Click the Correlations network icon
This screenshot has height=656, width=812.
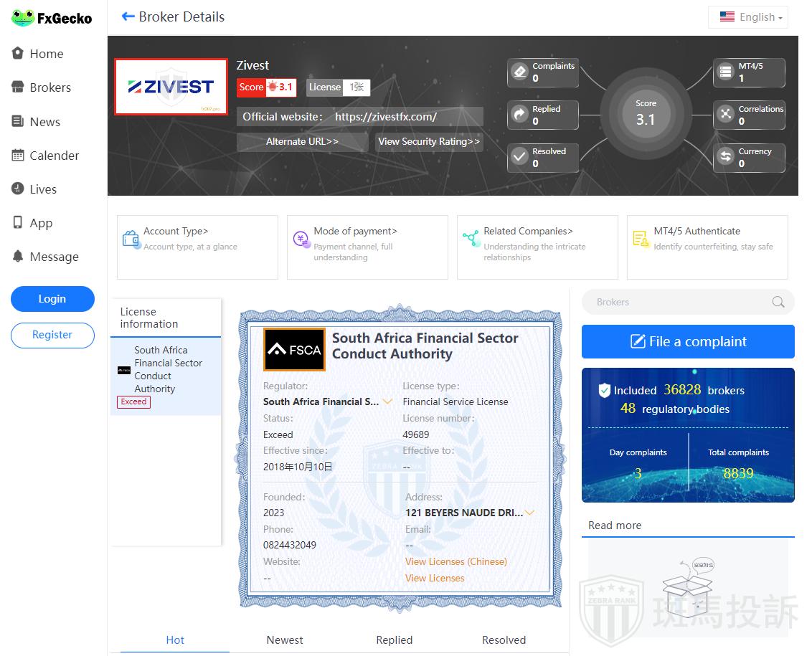[x=726, y=115]
